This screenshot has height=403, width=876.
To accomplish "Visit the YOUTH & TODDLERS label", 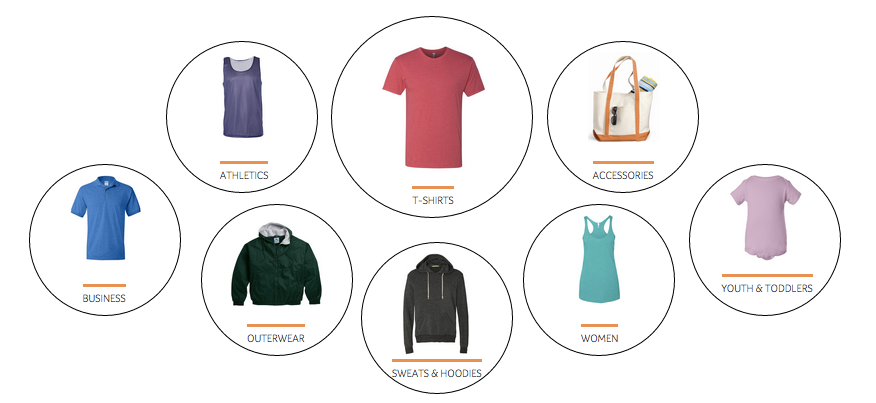I will 766,288.
